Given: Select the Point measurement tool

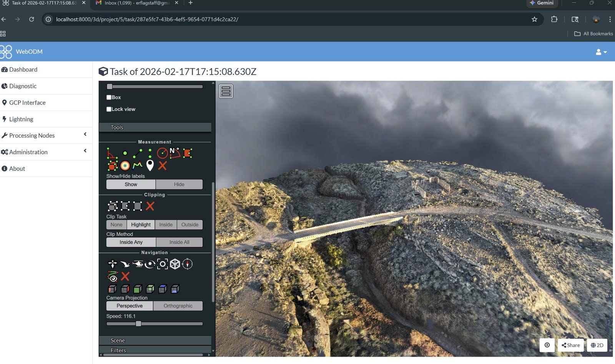Looking at the screenshot, I should [x=125, y=152].
